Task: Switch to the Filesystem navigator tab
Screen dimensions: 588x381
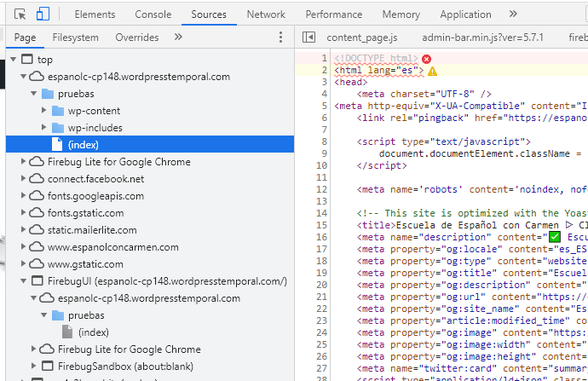Action: click(x=75, y=38)
